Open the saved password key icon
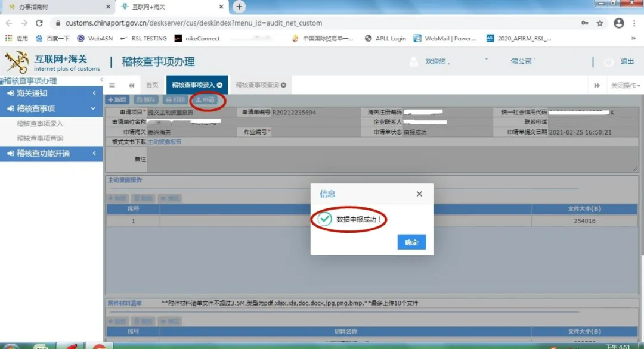Screen dimensions: 644x349 click(584, 23)
